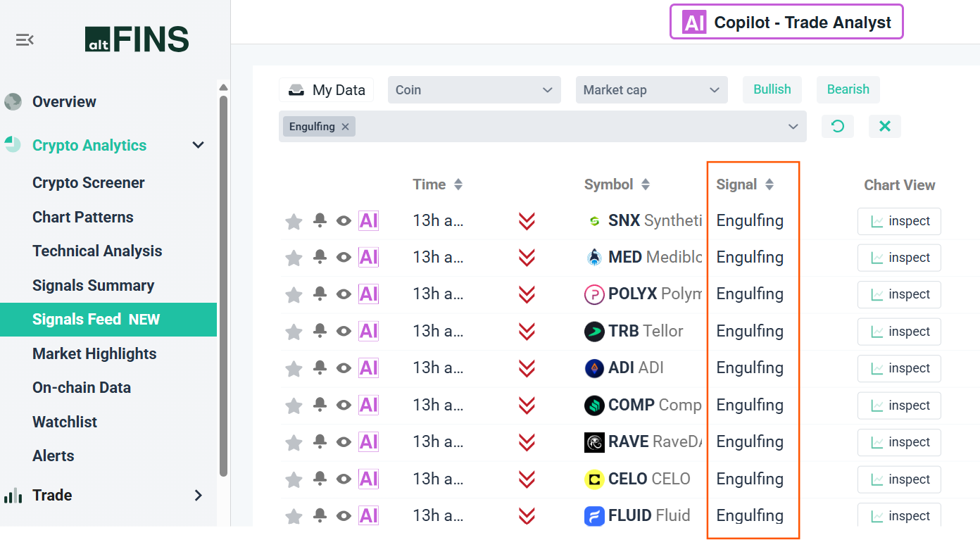Favorite the POLYX signal with star
Image resolution: width=980 pixels, height=540 pixels.
pos(294,294)
